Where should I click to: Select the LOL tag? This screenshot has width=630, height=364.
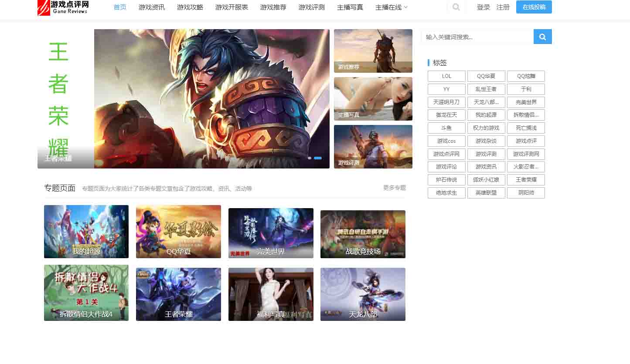tap(446, 76)
